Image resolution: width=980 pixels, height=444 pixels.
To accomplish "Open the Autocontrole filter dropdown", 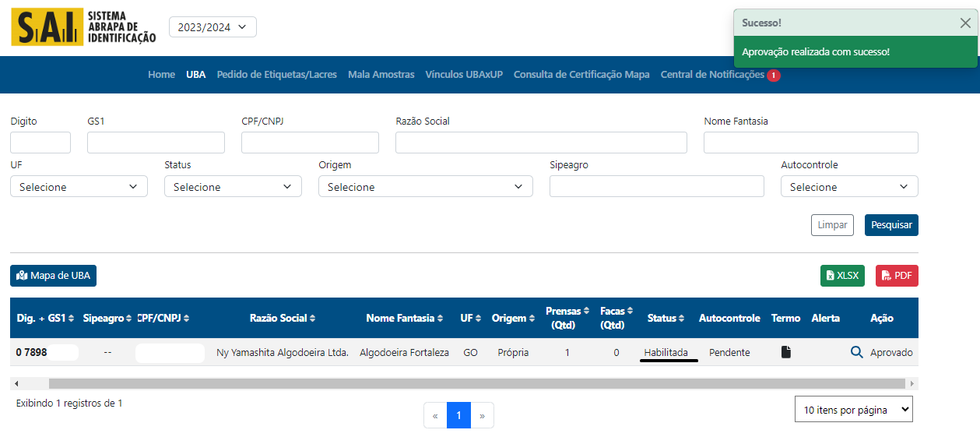I will pyautogui.click(x=849, y=187).
